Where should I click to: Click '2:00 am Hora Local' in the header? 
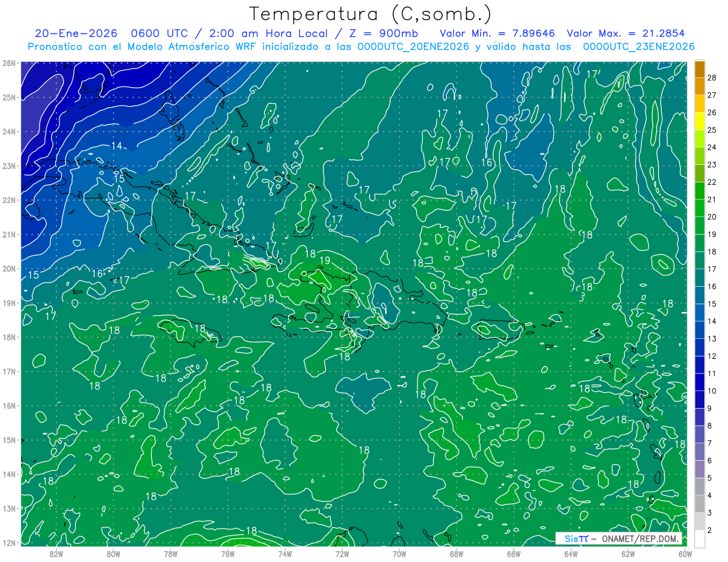[x=268, y=33]
